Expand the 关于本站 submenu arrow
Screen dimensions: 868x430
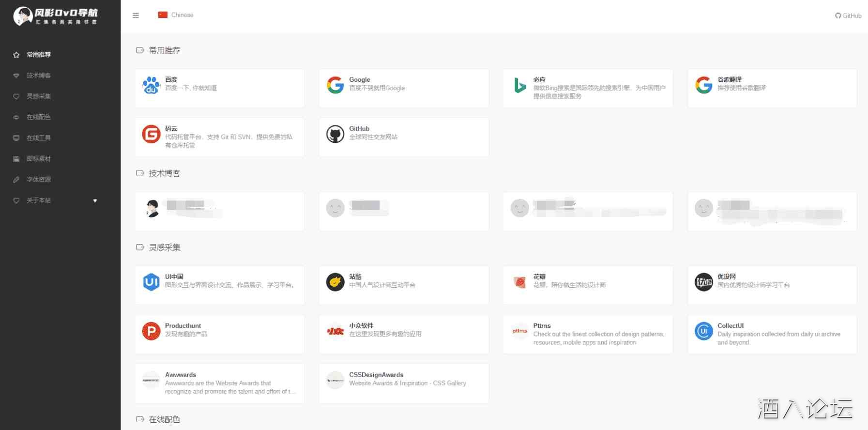(95, 200)
